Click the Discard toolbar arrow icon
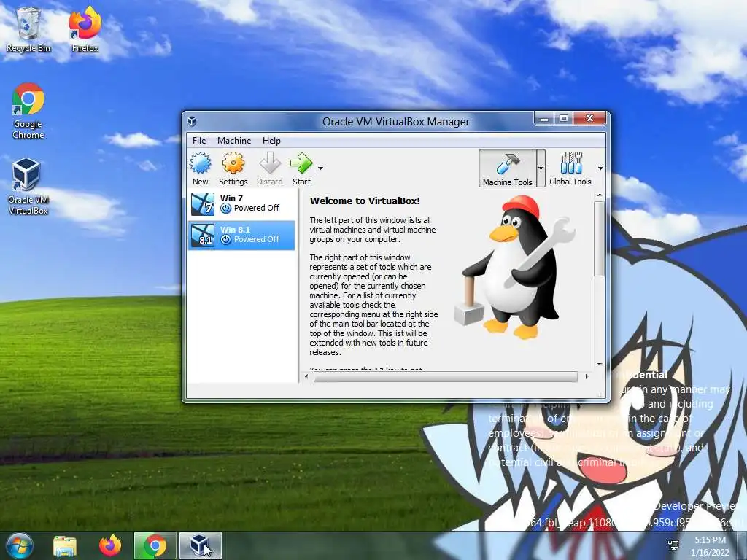Image resolution: width=747 pixels, height=560 pixels. click(270, 163)
